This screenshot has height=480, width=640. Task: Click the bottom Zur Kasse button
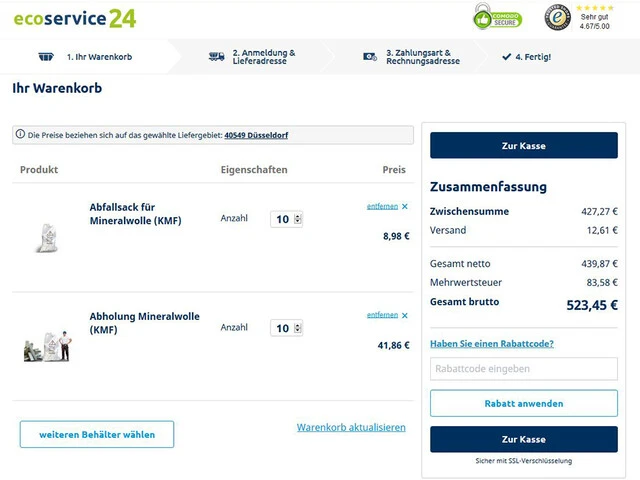pyautogui.click(x=524, y=439)
